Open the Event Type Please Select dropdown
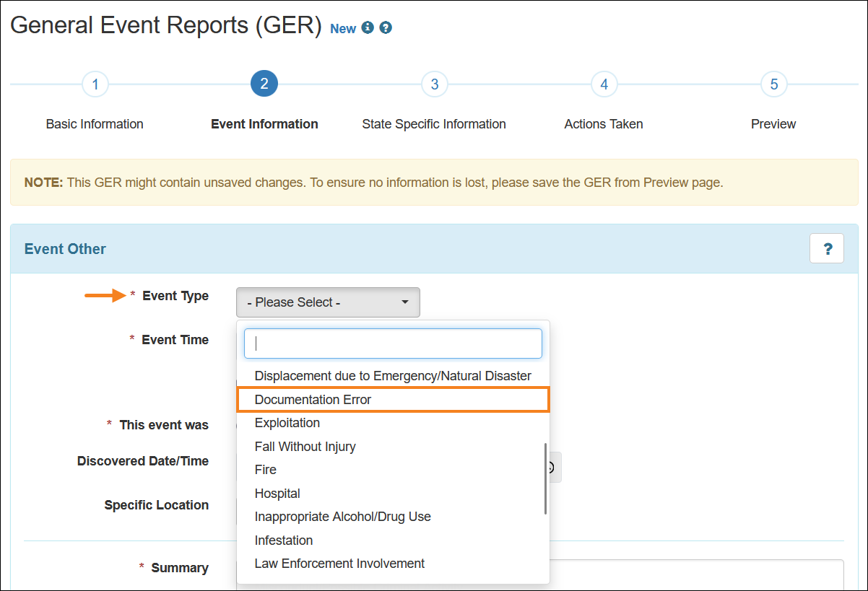 click(x=328, y=302)
